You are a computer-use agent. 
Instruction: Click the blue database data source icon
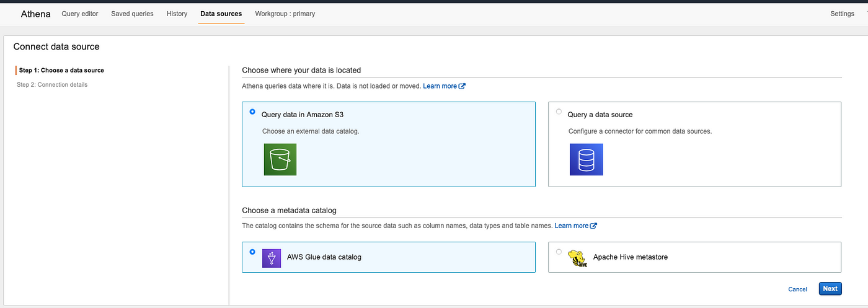pyautogui.click(x=586, y=159)
